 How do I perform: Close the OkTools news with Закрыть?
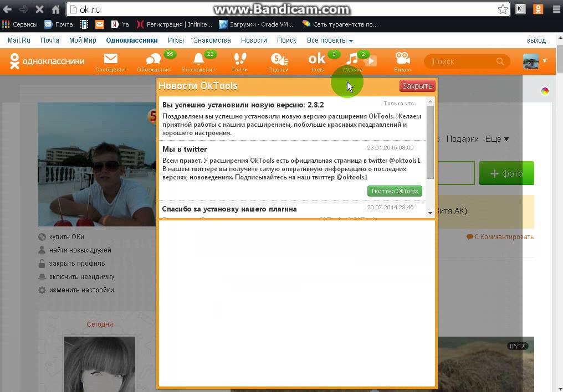coord(417,86)
